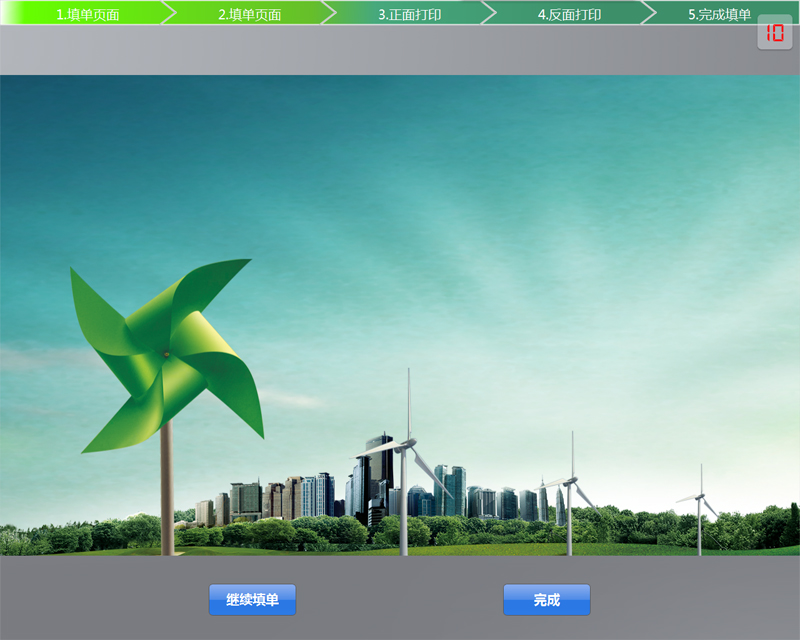The image size is (800, 640).
Task: Go to the 3.正面打印 step
Action: pos(409,14)
